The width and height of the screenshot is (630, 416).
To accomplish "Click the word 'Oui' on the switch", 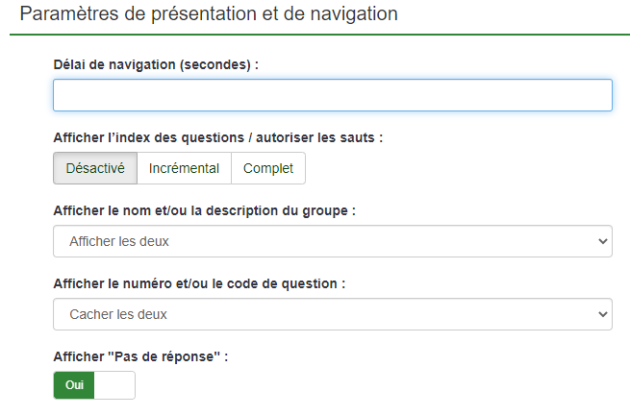I will [74, 385].
